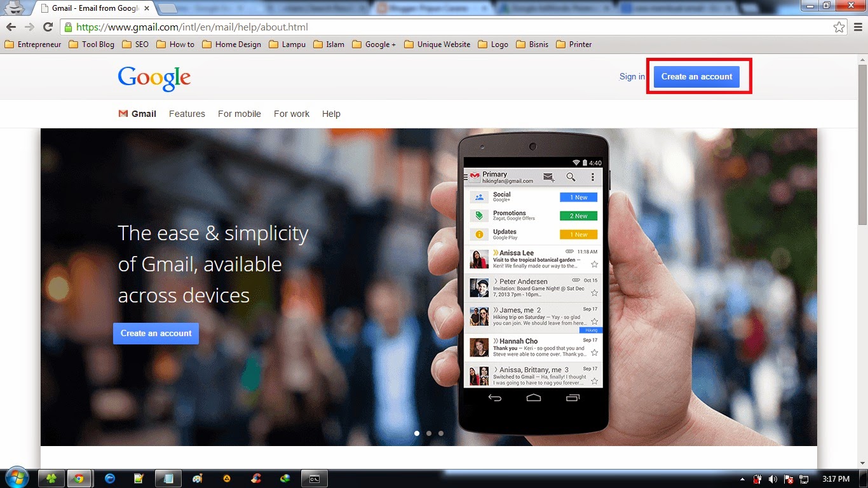This screenshot has height=488, width=868.
Task: Open the Entrepreneur bookmark folder
Action: click(33, 44)
